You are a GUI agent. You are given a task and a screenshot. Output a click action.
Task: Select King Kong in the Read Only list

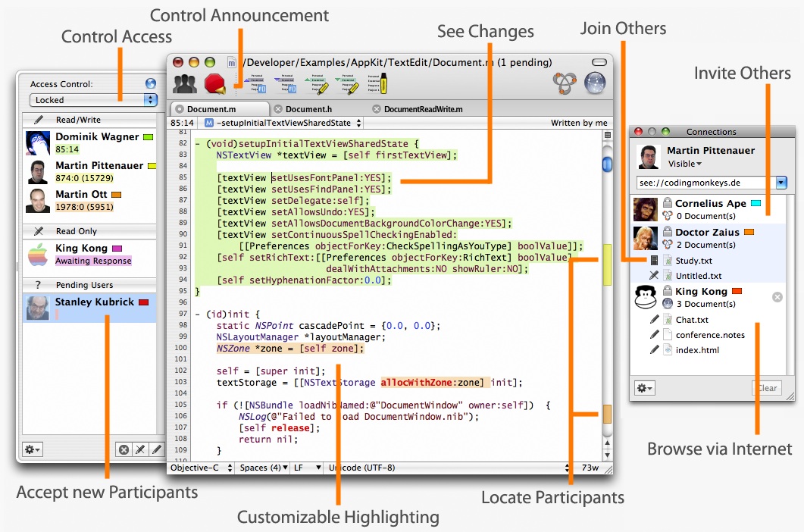click(x=90, y=255)
